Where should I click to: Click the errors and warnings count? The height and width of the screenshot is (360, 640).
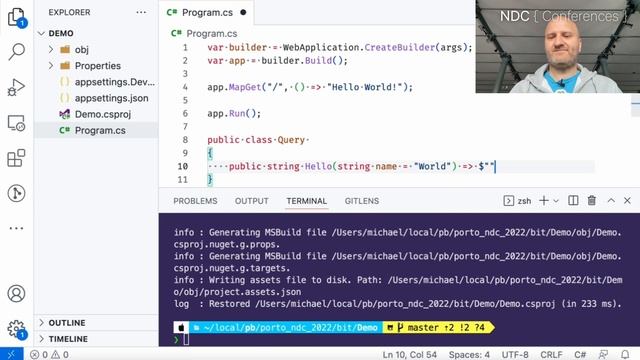(x=49, y=354)
